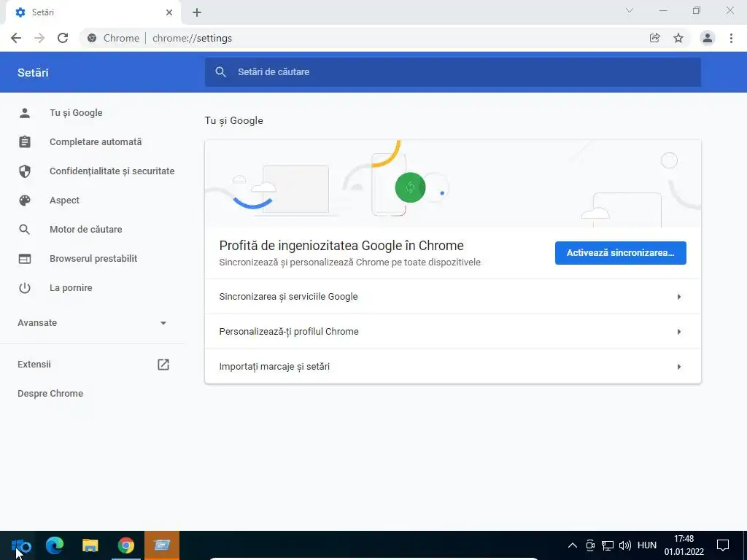Image resolution: width=747 pixels, height=560 pixels.
Task: Launch Microsoft Edge from taskbar
Action: [55, 545]
